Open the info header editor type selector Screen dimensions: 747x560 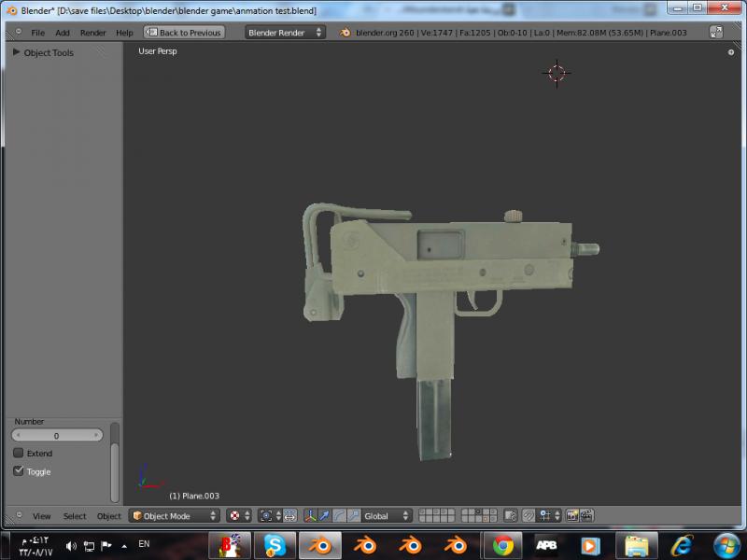click(x=19, y=32)
